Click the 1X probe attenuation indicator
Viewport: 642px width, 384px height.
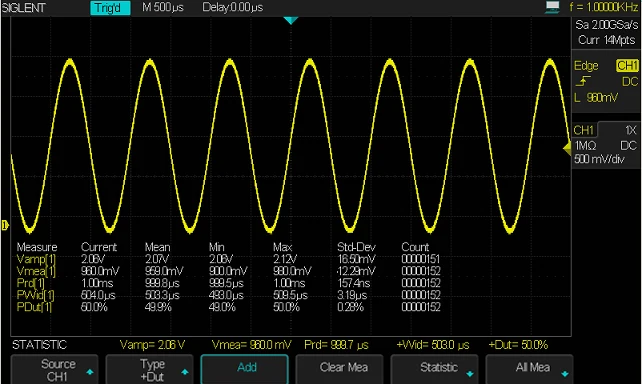[x=631, y=130]
